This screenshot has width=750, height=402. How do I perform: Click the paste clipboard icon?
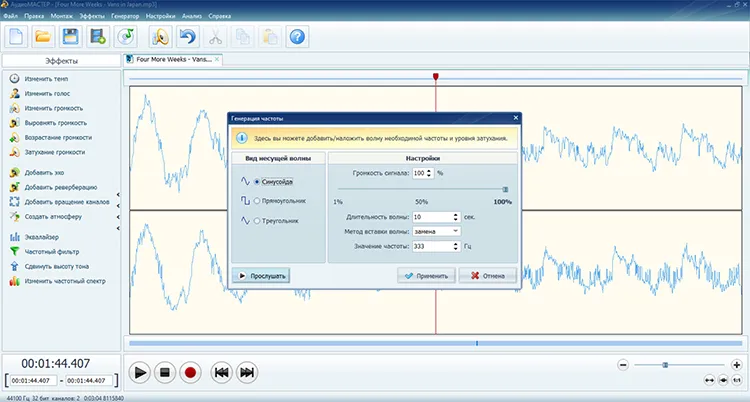(x=270, y=36)
